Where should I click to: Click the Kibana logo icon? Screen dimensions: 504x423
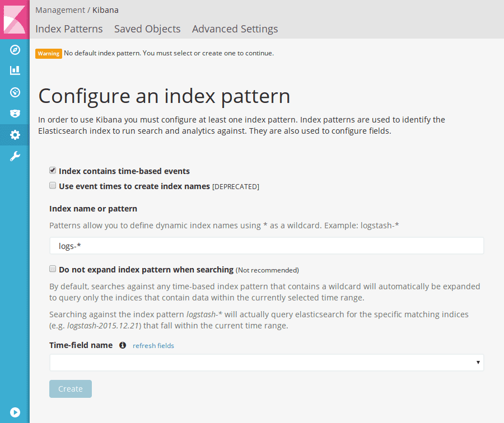[15, 20]
